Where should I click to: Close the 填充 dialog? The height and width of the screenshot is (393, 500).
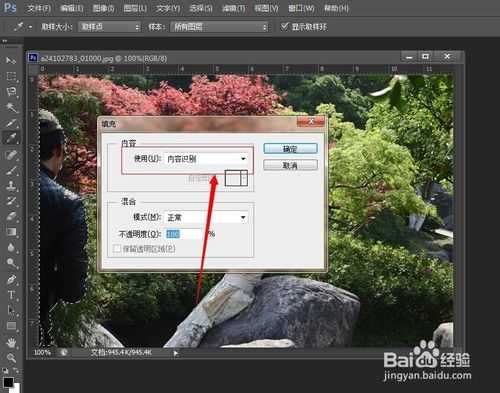(311, 121)
